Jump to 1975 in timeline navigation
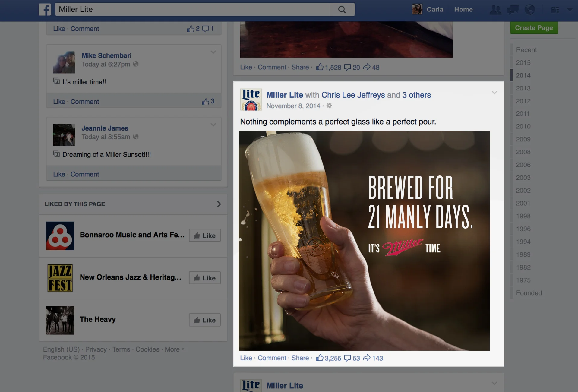The image size is (578, 392). pos(523,280)
